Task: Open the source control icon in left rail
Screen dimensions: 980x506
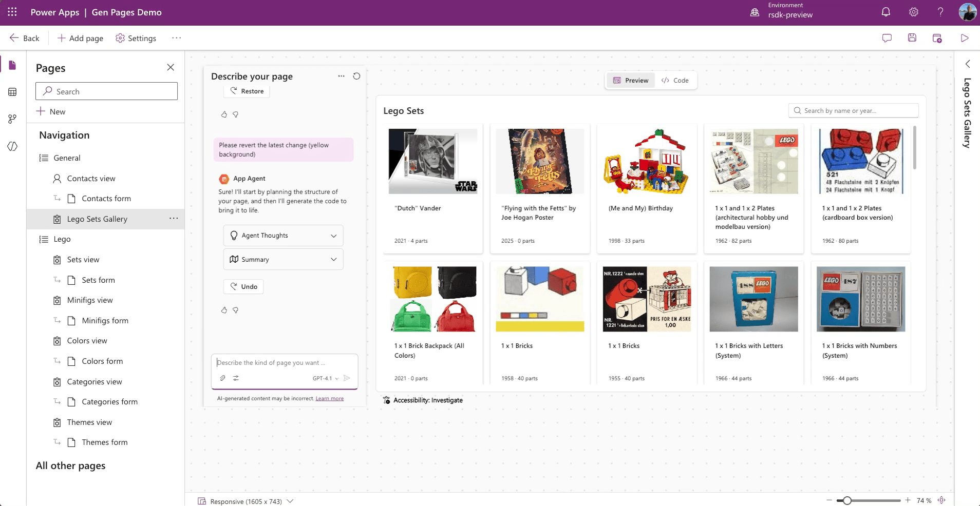Action: pos(12,119)
